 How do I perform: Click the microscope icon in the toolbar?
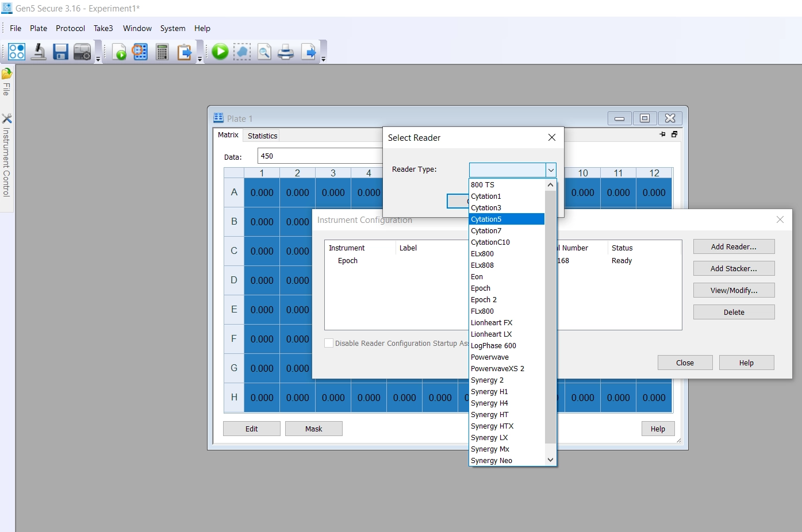(39, 52)
